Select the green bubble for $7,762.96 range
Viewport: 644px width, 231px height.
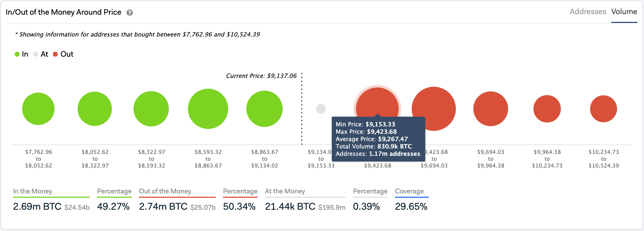pyautogui.click(x=38, y=108)
